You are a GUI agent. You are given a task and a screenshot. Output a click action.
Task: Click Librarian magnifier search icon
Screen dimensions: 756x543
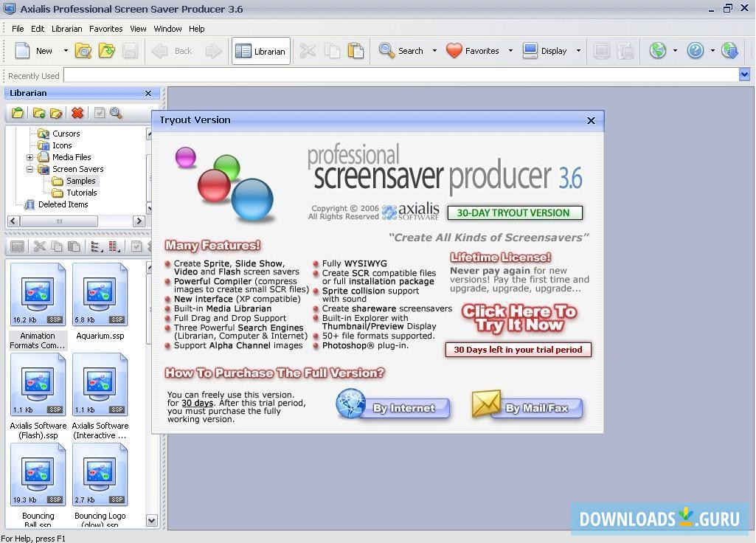[116, 113]
